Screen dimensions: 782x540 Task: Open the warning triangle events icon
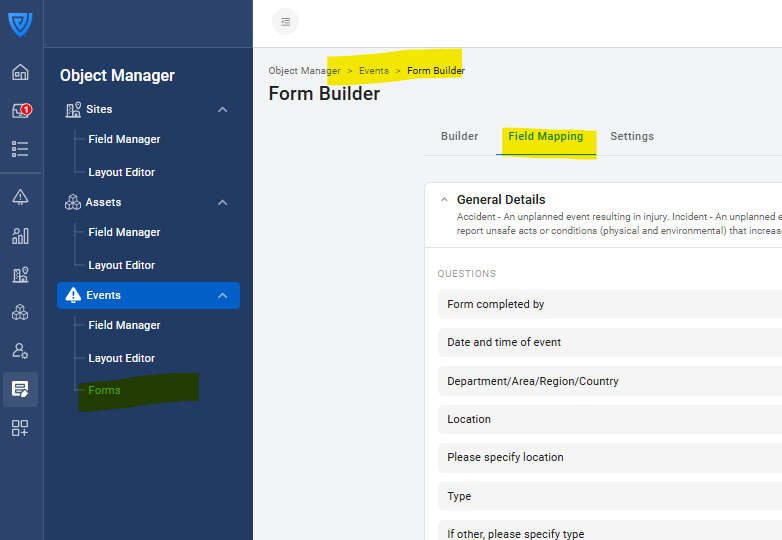pyautogui.click(x=20, y=197)
